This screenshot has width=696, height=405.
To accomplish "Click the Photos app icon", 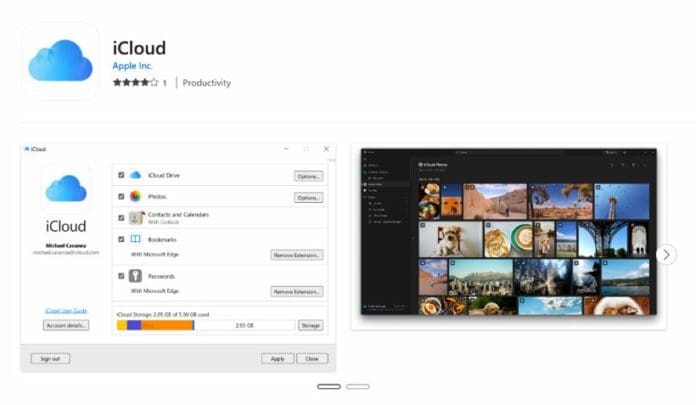I will (x=135, y=197).
